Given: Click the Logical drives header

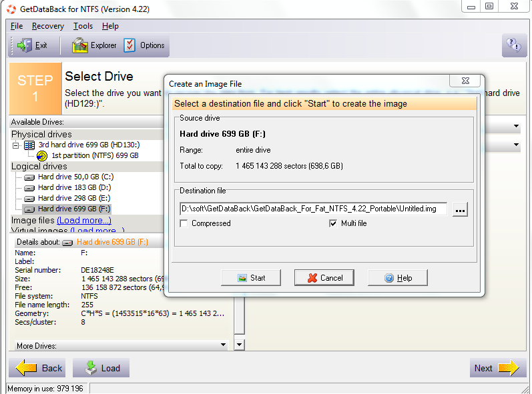Looking at the screenshot, I should [x=39, y=167].
